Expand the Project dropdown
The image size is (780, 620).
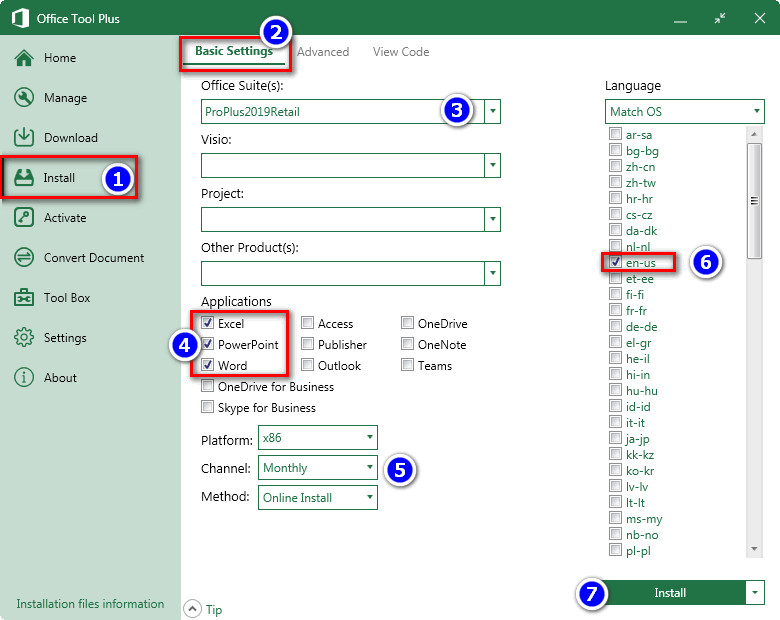[492, 219]
